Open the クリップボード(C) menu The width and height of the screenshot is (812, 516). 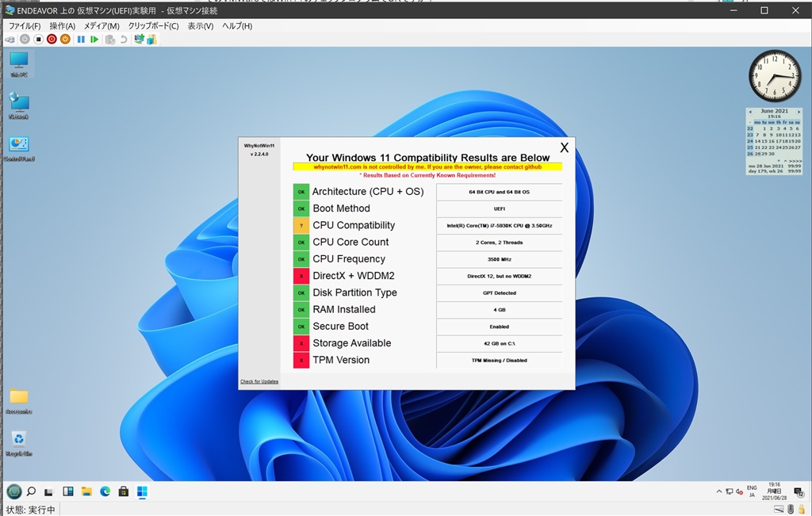click(x=153, y=26)
